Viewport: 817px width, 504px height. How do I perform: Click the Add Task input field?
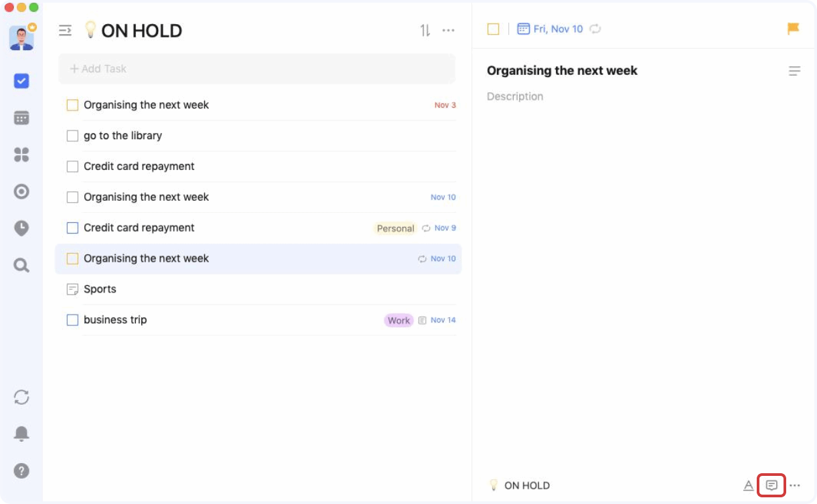[x=256, y=69]
